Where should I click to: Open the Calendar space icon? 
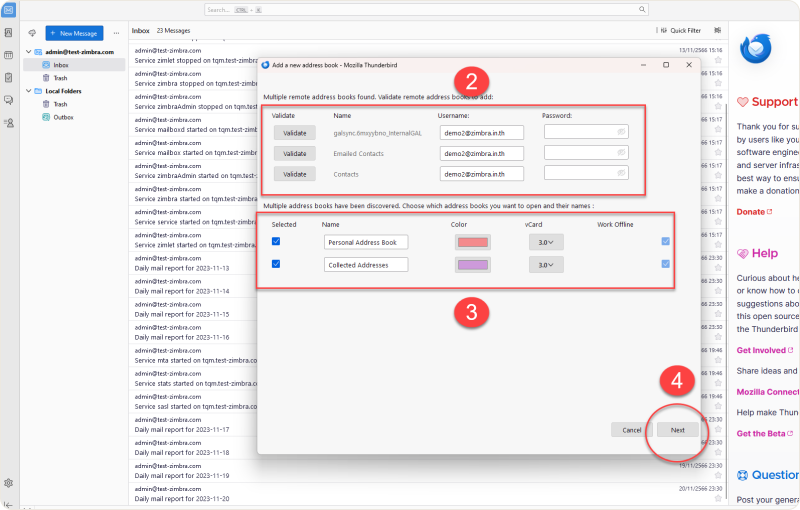[x=9, y=55]
